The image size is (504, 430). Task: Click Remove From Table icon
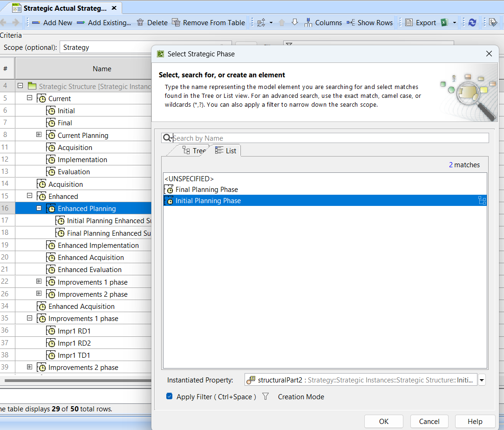pyautogui.click(x=176, y=22)
